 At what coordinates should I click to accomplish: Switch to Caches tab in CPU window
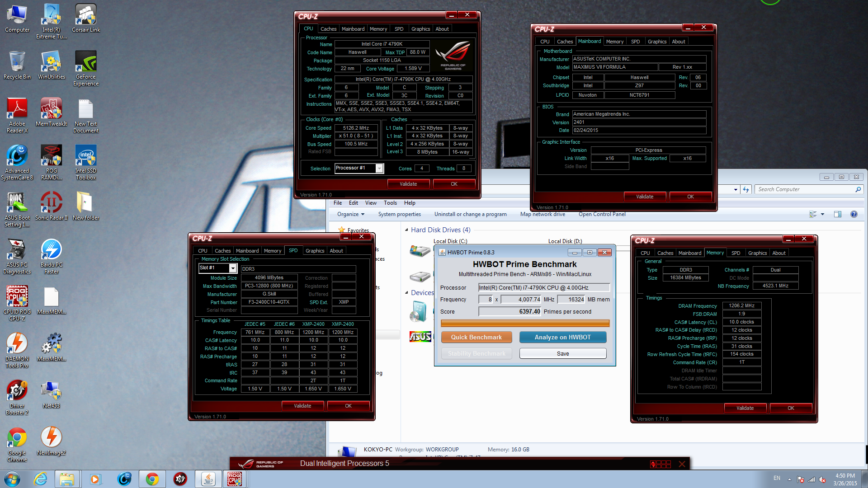coord(328,29)
